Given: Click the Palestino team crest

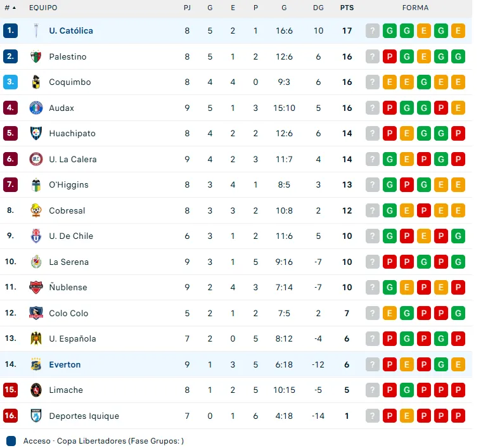Looking at the screenshot, I should [36, 56].
